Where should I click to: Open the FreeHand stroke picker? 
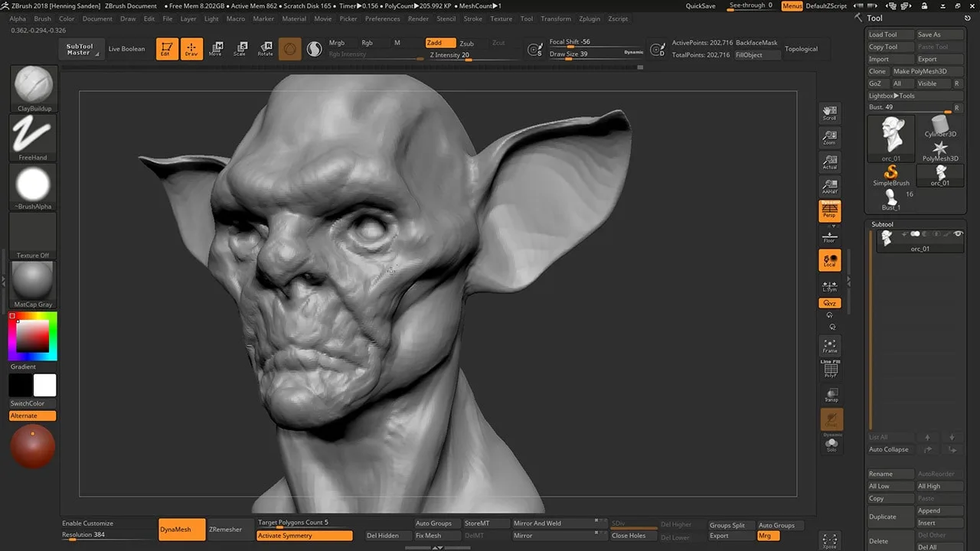click(34, 135)
